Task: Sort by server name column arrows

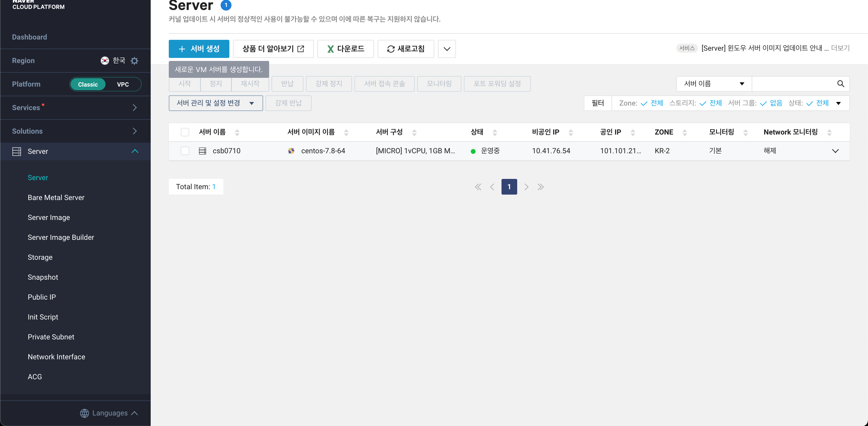Action: point(237,132)
